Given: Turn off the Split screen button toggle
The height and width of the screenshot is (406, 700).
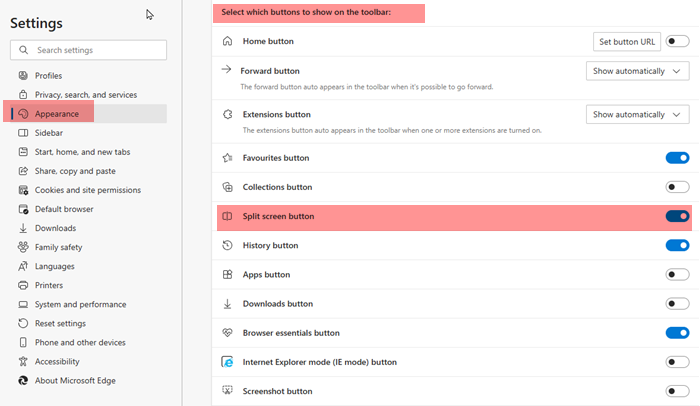Looking at the screenshot, I should pyautogui.click(x=677, y=216).
